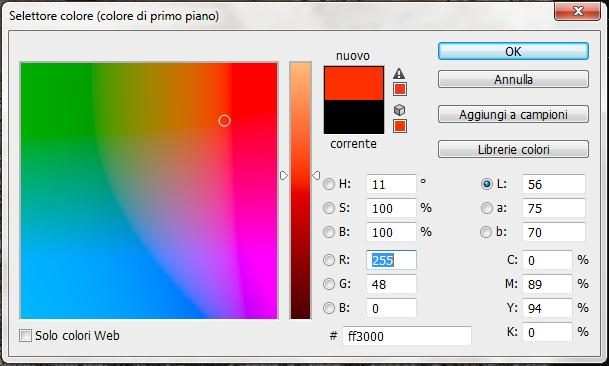Viewport: 609px width, 366px height.
Task: Click the G green value field
Action: (391, 284)
